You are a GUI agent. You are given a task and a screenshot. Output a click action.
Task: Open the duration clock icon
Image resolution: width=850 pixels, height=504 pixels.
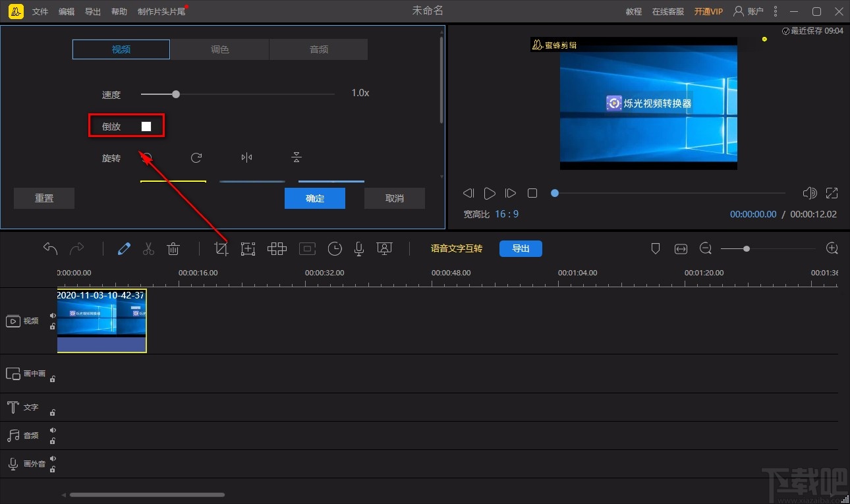335,248
